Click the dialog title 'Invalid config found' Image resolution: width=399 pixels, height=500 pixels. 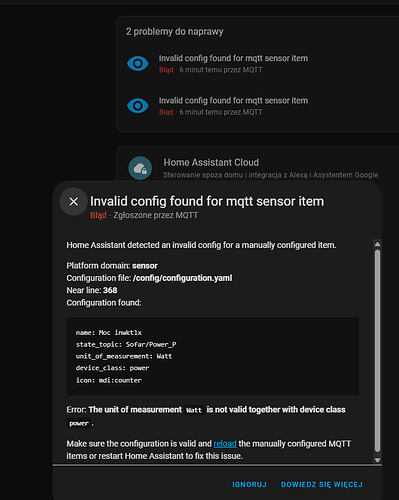coord(207,201)
